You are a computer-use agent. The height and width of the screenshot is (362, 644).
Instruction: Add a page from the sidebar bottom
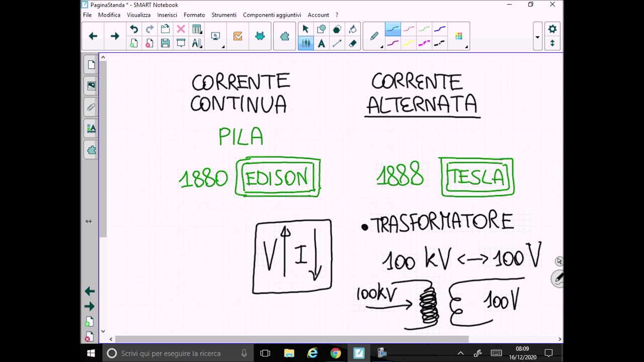pos(90,322)
